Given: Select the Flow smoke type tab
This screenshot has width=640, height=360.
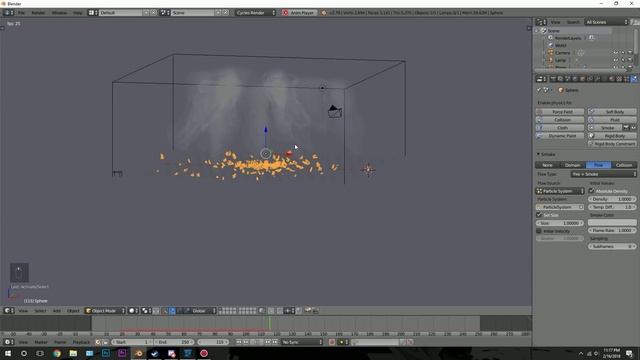Looking at the screenshot, I should pos(598,165).
